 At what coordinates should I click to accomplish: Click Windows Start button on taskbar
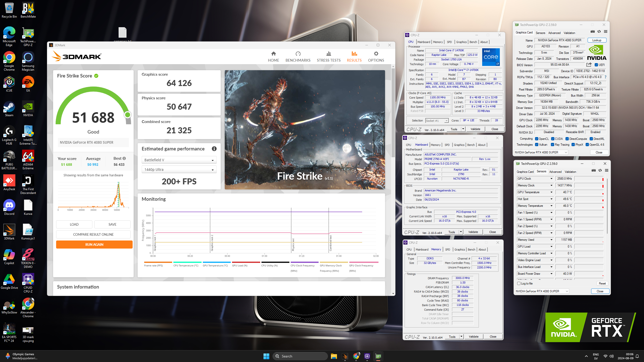pyautogui.click(x=266, y=356)
